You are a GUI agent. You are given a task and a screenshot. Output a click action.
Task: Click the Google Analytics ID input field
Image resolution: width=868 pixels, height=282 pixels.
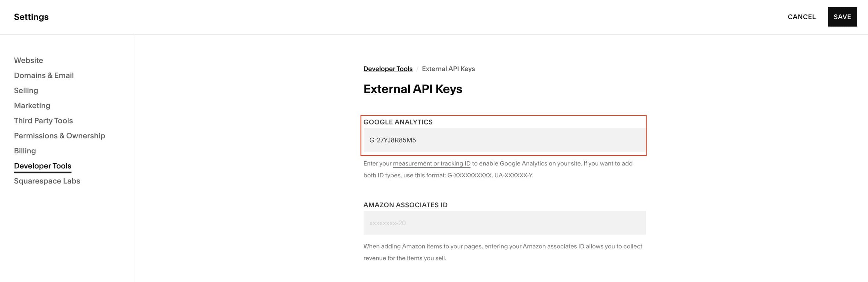(x=504, y=140)
